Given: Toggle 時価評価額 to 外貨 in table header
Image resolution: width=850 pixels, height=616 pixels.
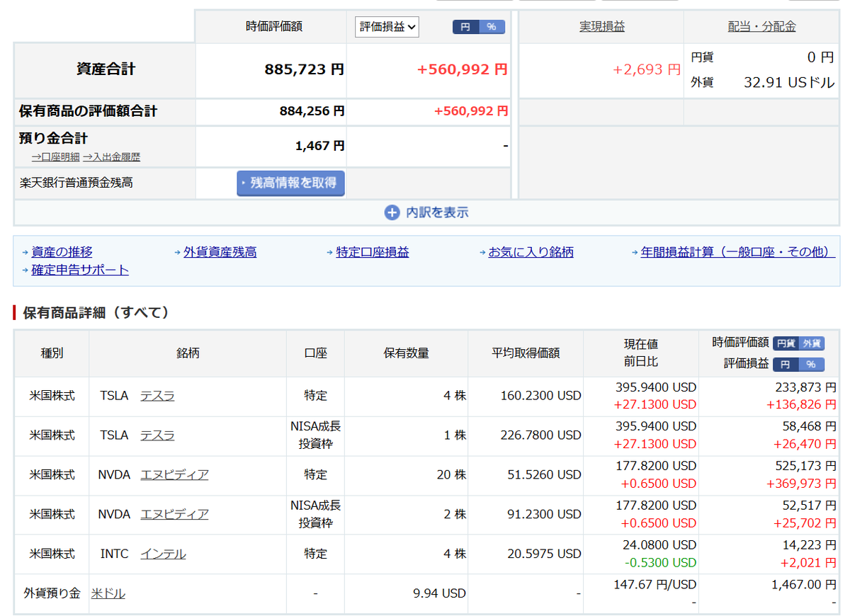Looking at the screenshot, I should [812, 343].
